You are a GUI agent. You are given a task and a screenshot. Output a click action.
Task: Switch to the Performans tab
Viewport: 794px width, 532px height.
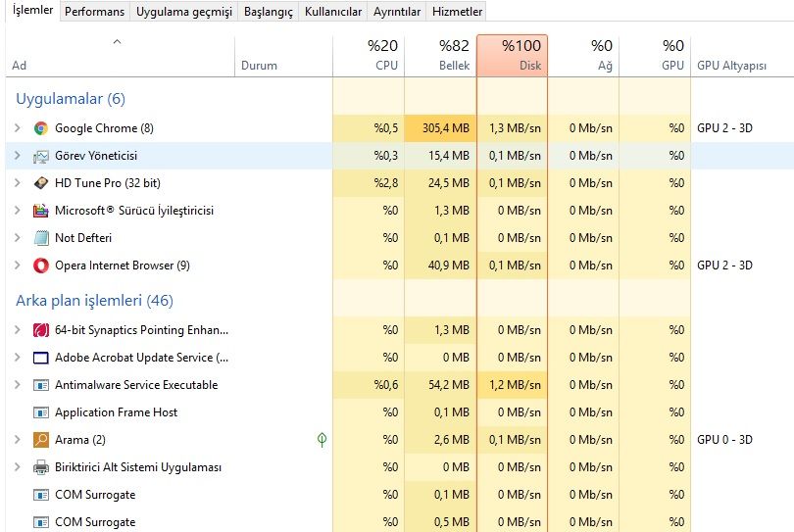(x=94, y=11)
